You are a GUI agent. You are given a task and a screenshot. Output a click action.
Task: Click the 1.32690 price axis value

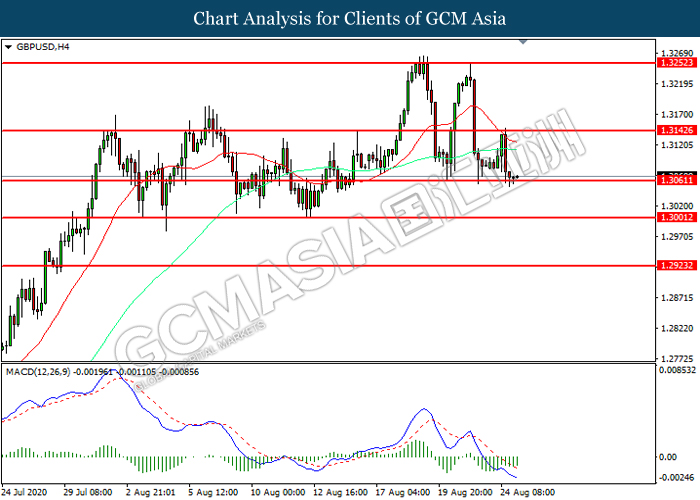tap(677, 54)
